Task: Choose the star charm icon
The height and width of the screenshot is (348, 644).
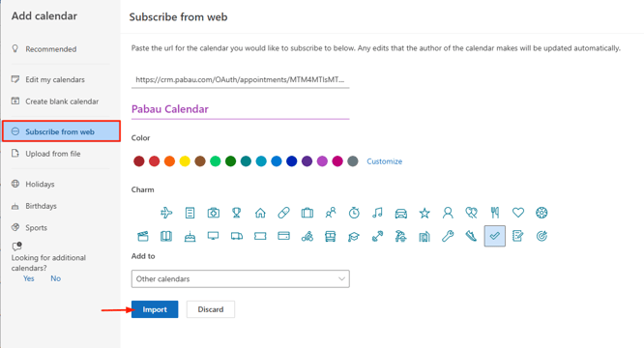Action: click(424, 213)
